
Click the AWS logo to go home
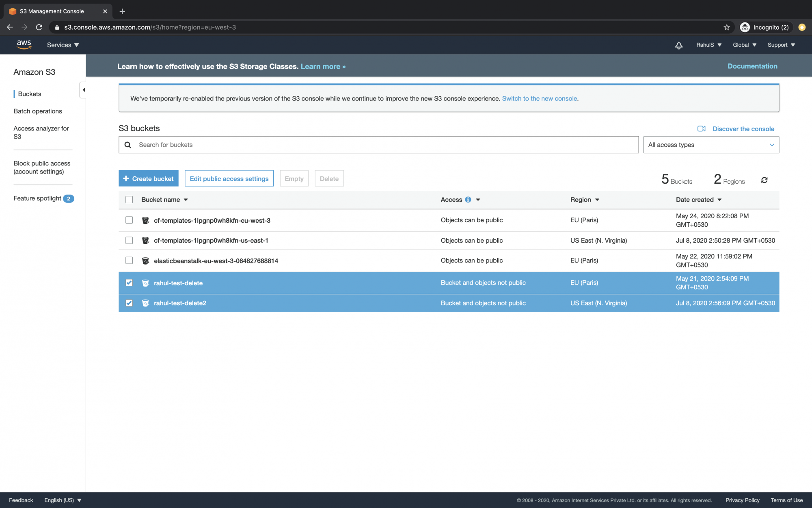tap(24, 45)
